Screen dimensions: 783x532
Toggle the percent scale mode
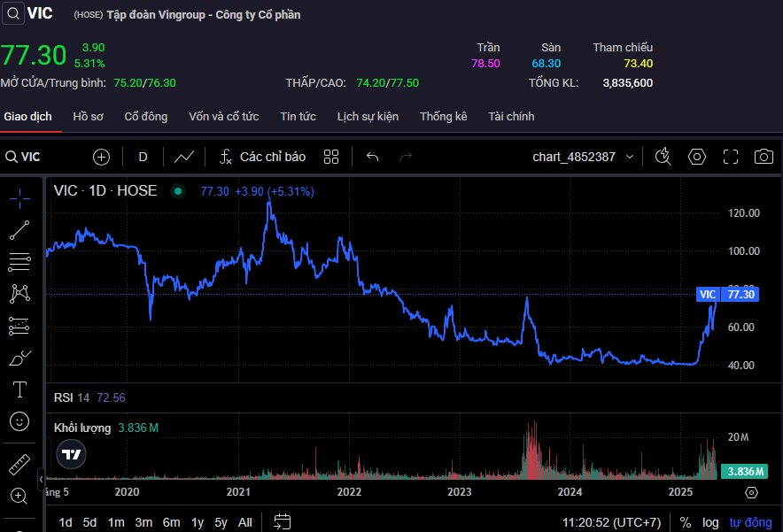[x=686, y=522]
